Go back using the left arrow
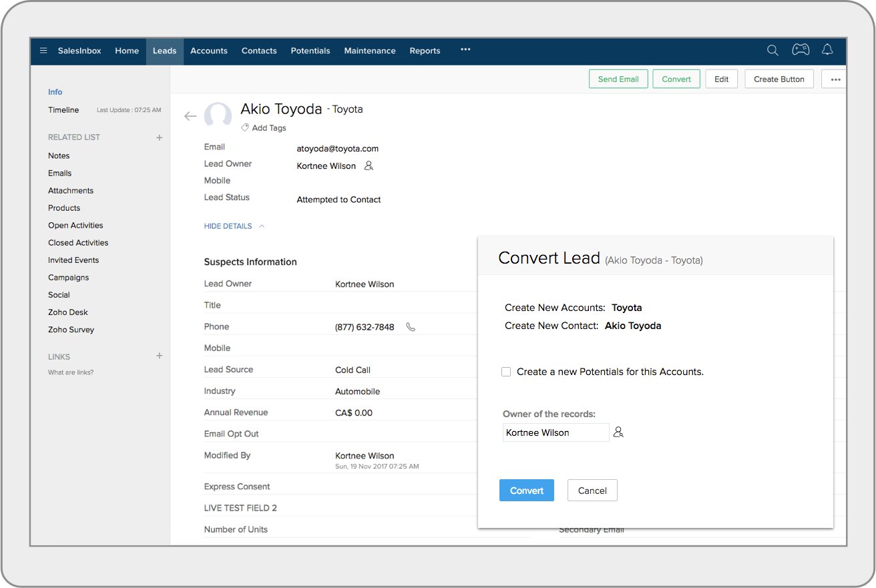The image size is (876, 588). (x=190, y=116)
